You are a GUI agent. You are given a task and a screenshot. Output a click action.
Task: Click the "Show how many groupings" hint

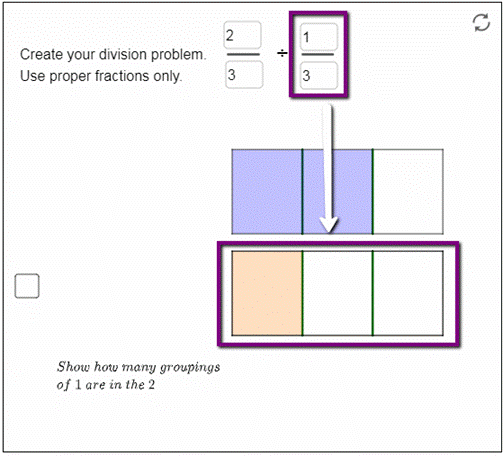click(138, 367)
